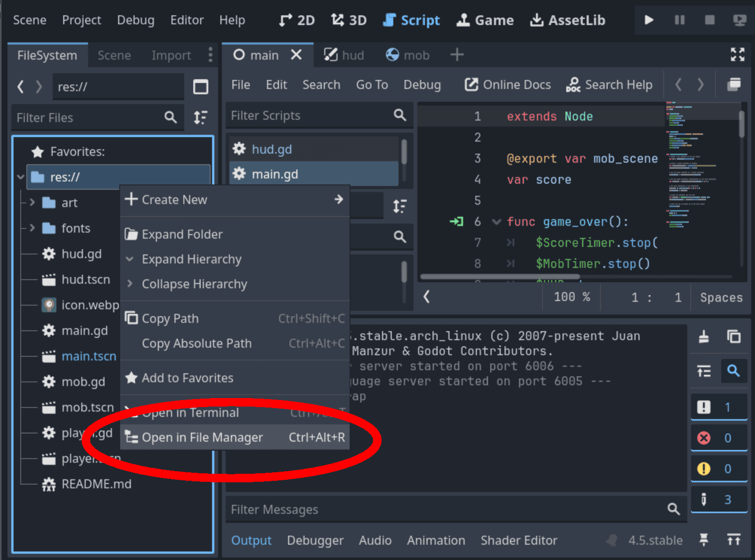Open the AssetLib workspace

point(567,20)
